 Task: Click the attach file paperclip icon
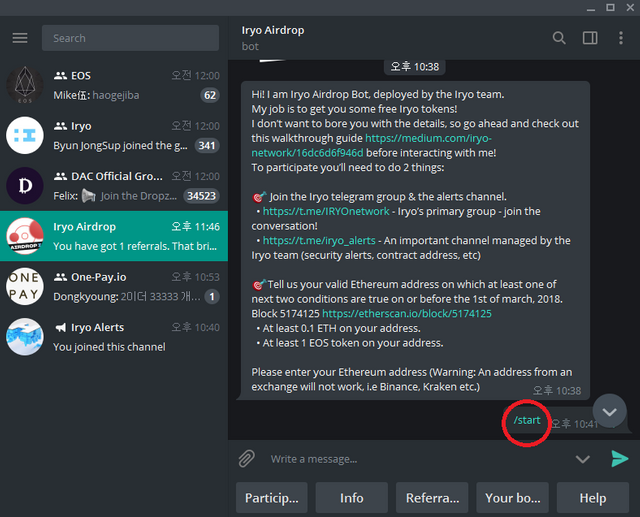(247, 459)
